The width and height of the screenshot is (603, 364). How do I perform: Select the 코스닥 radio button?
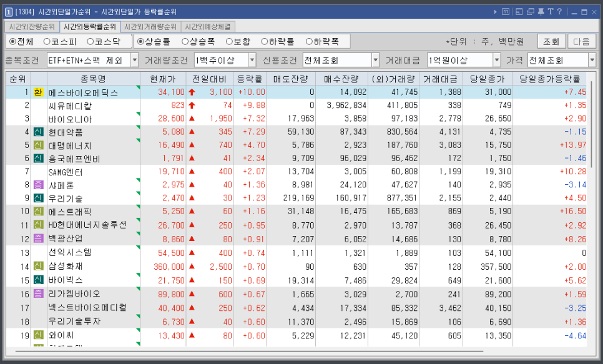click(91, 42)
